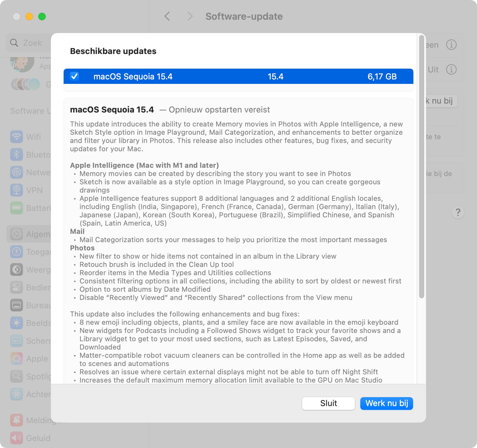Screen dimensions: 477x448
Task: Open the Wifi icon in sidebar
Action: 17,137
